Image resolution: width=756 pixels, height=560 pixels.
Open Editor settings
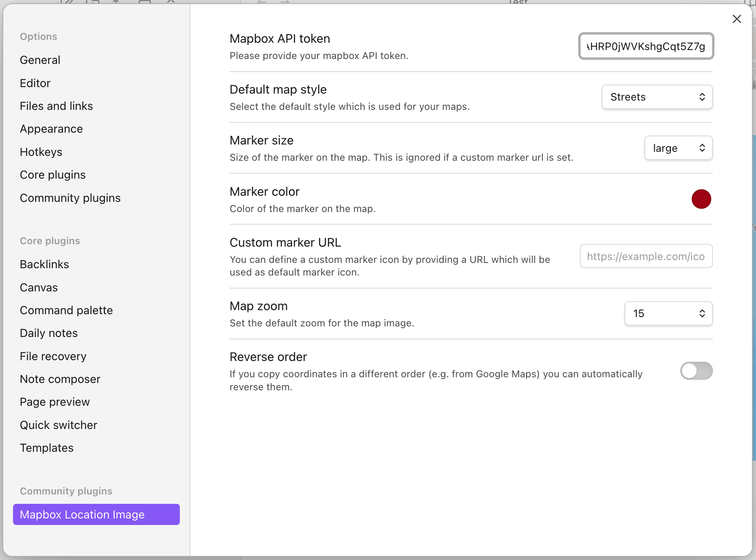[35, 83]
